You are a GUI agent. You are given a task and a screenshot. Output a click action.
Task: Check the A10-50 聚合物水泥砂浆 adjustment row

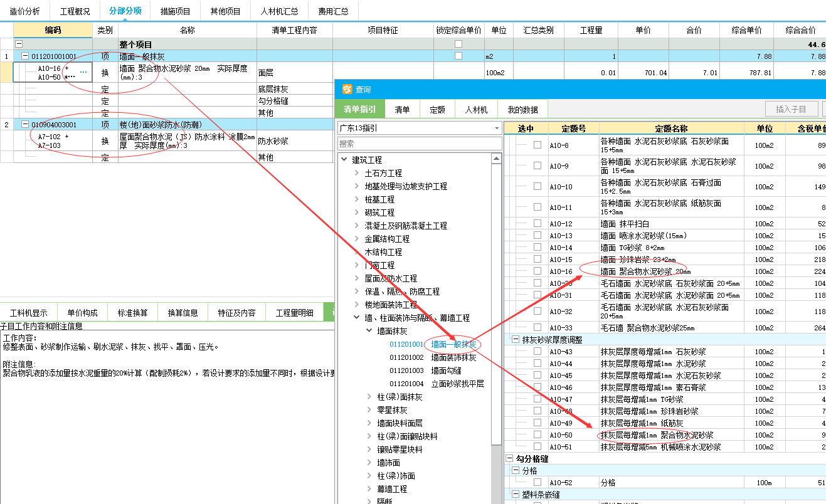(537, 434)
